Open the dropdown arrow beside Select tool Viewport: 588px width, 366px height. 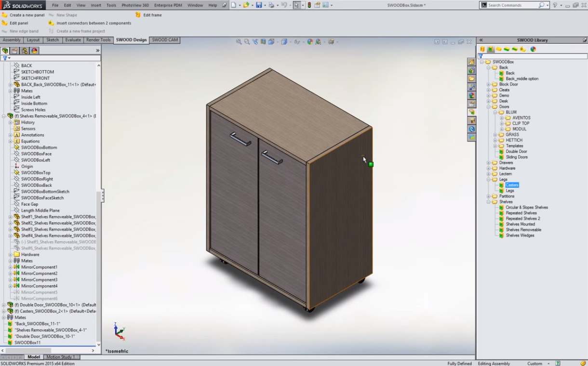[x=302, y=5]
